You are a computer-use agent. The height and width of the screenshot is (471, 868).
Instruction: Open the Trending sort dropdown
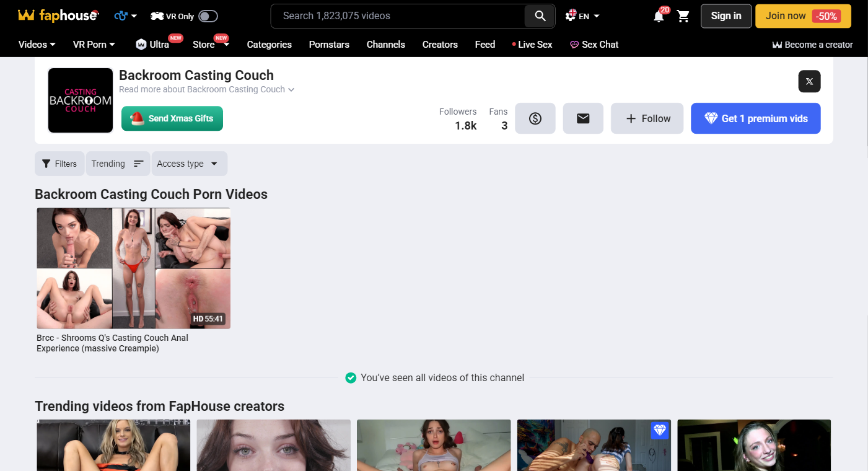click(118, 164)
